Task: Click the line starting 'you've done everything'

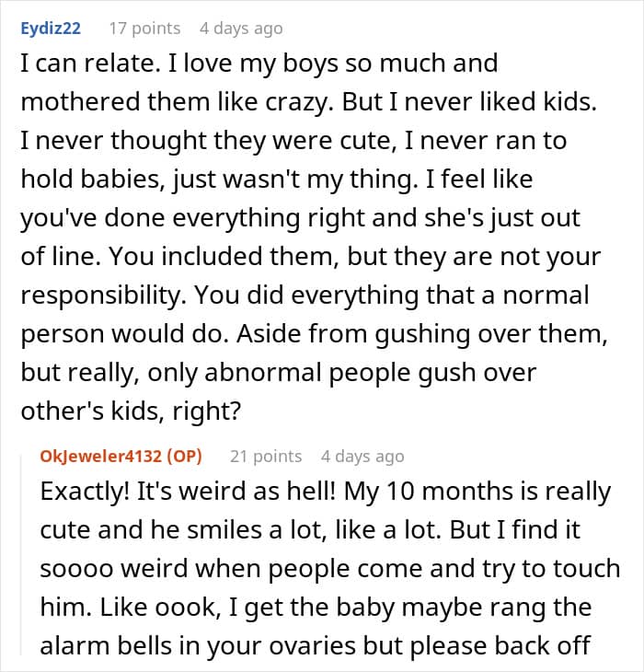Action: (x=300, y=218)
